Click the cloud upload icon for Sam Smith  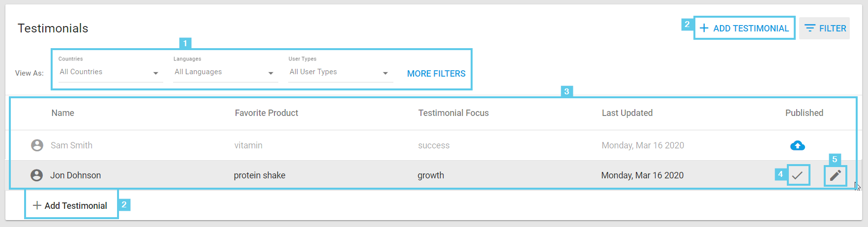pyautogui.click(x=797, y=145)
